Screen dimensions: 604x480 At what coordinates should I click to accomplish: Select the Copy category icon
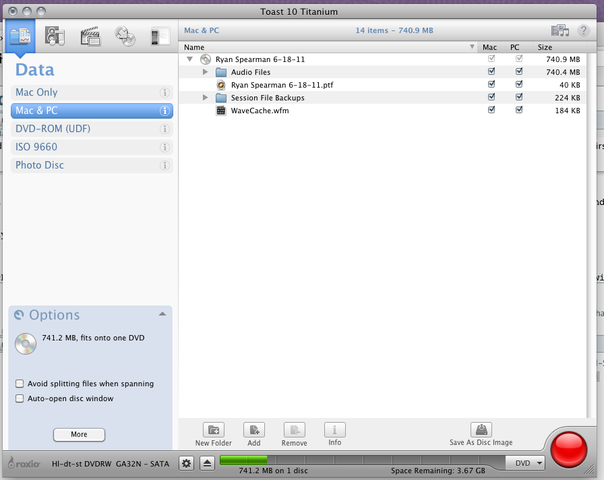click(126, 37)
